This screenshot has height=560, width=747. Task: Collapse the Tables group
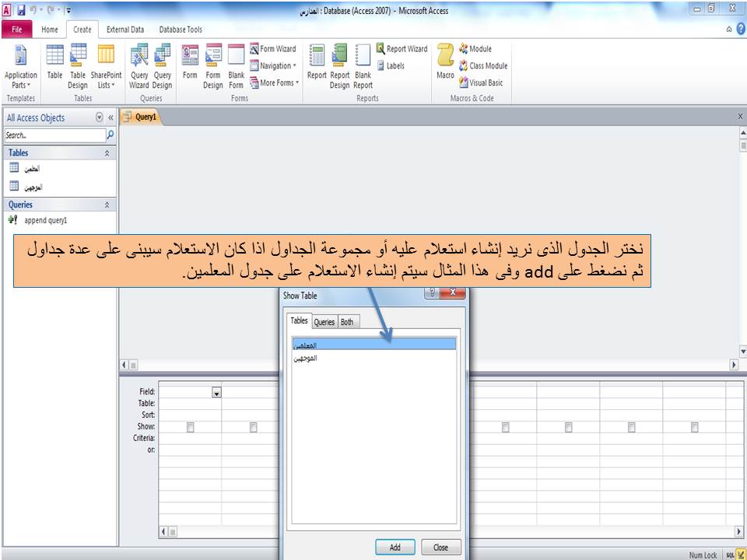coord(107,153)
